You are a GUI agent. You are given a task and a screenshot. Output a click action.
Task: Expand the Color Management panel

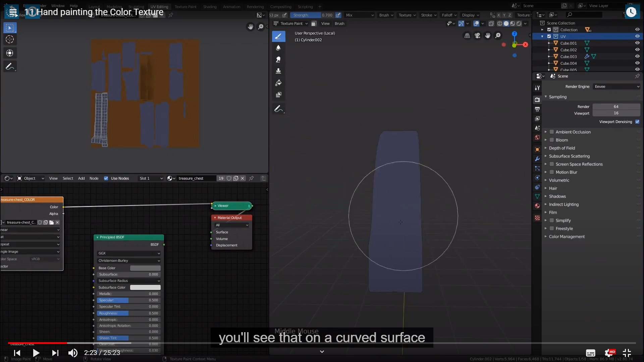[567, 237]
